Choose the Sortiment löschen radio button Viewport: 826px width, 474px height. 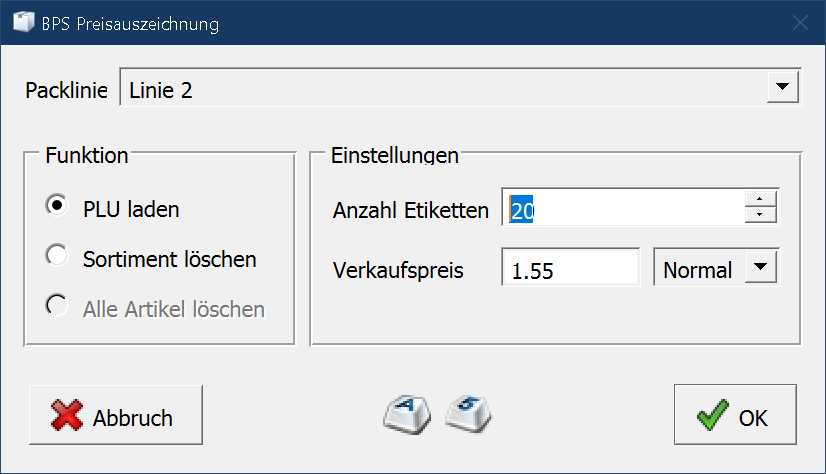coord(58,256)
